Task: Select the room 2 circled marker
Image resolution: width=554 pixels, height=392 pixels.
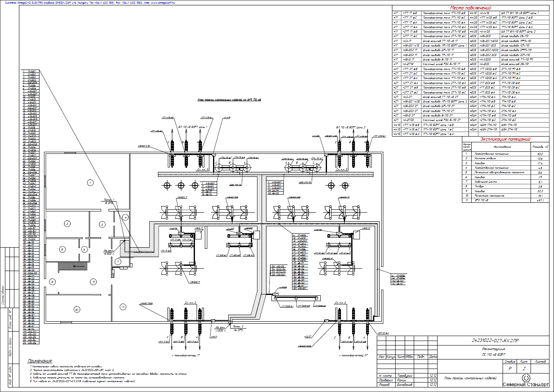Action: [67, 224]
